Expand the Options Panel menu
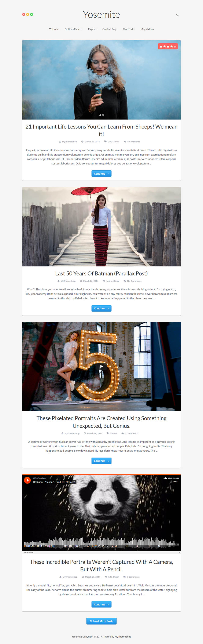Screen dimensions: 203x644 73,29
